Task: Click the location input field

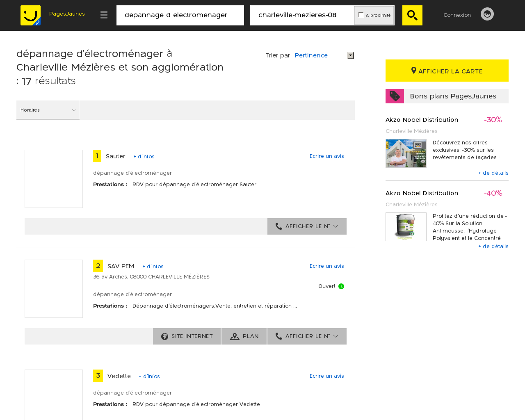Action: point(302,15)
